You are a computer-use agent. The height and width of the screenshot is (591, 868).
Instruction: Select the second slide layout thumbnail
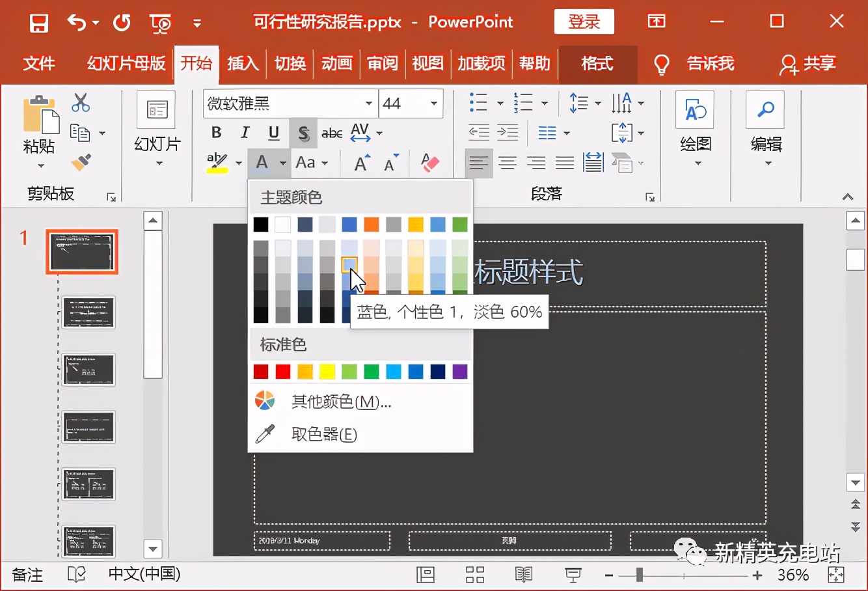coord(88,312)
